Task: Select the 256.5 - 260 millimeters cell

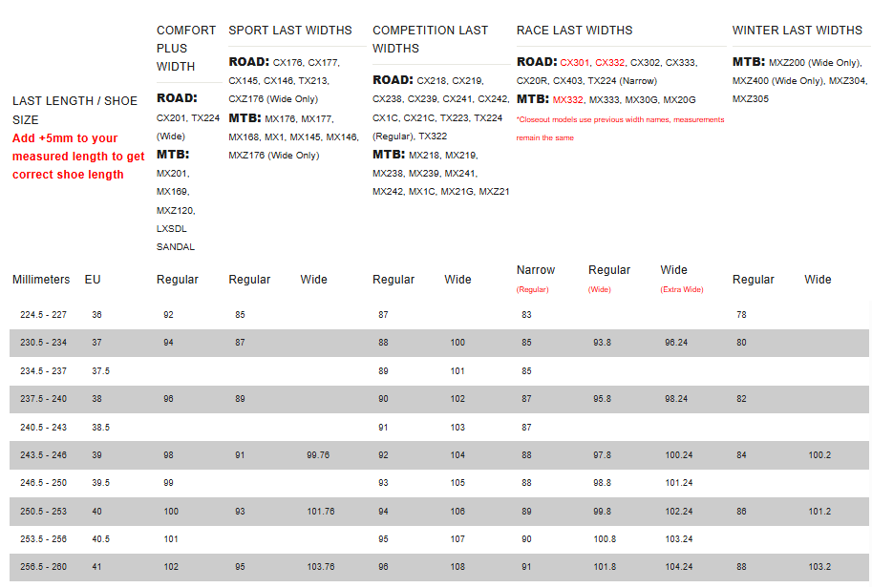Action: tap(43, 567)
